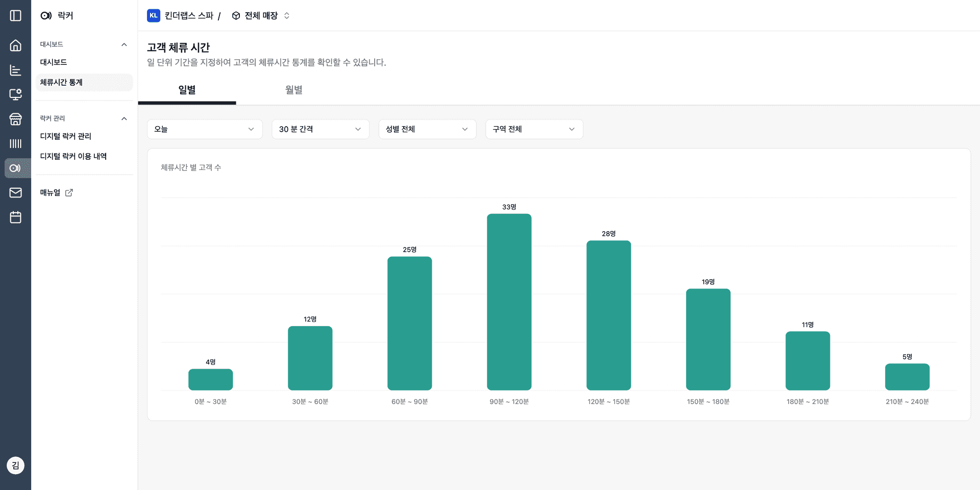Click the 12명 value label

point(310,319)
